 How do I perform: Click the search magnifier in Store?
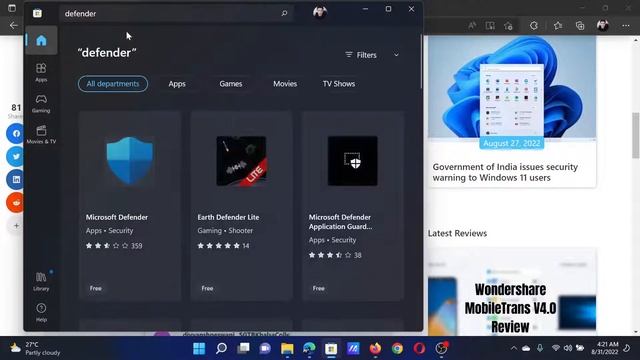[x=284, y=13]
